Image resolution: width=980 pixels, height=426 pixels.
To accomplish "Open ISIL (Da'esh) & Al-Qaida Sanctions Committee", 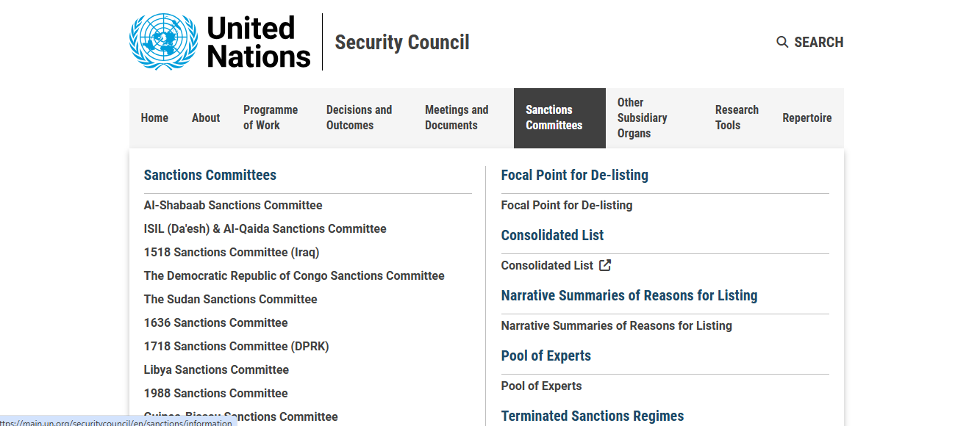I will 265,228.
